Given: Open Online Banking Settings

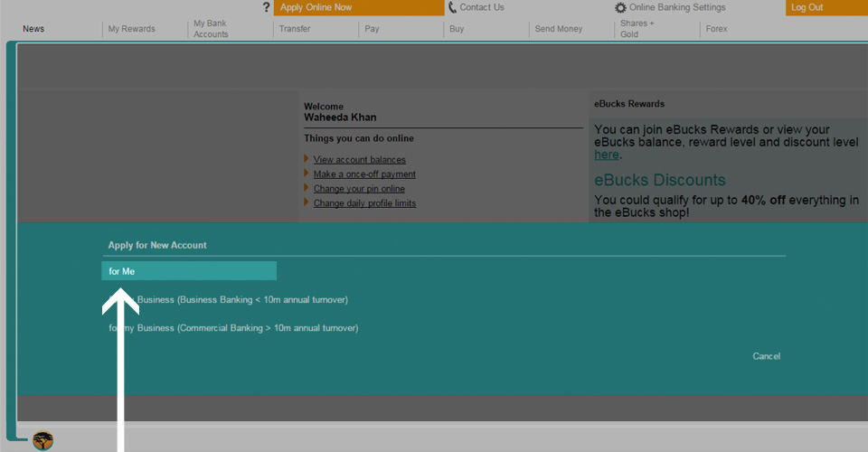Looking at the screenshot, I should point(677,7).
